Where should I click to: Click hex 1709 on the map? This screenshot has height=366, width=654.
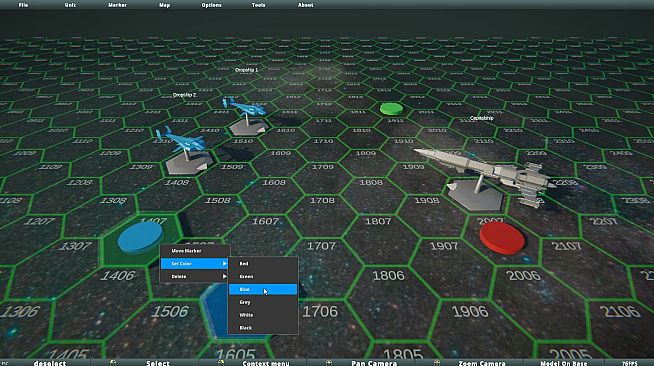[323, 167]
